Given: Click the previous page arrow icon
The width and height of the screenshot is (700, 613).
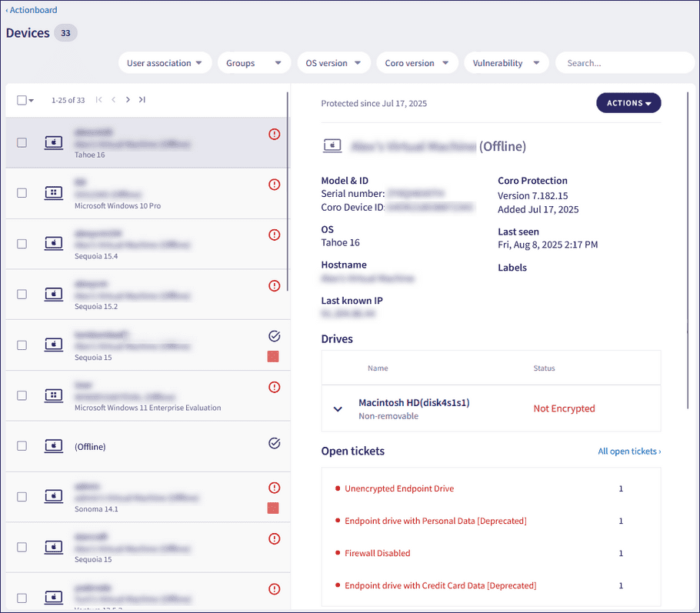Looking at the screenshot, I should pos(113,100).
